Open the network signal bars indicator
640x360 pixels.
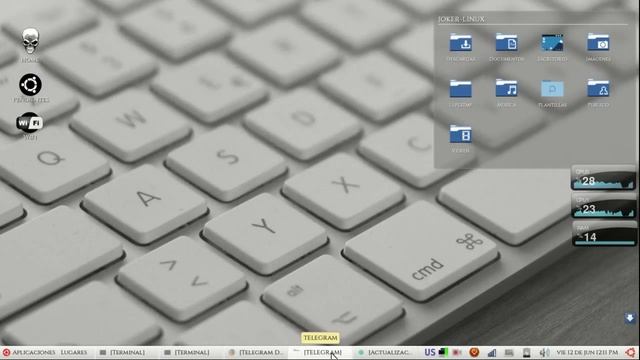492,352
